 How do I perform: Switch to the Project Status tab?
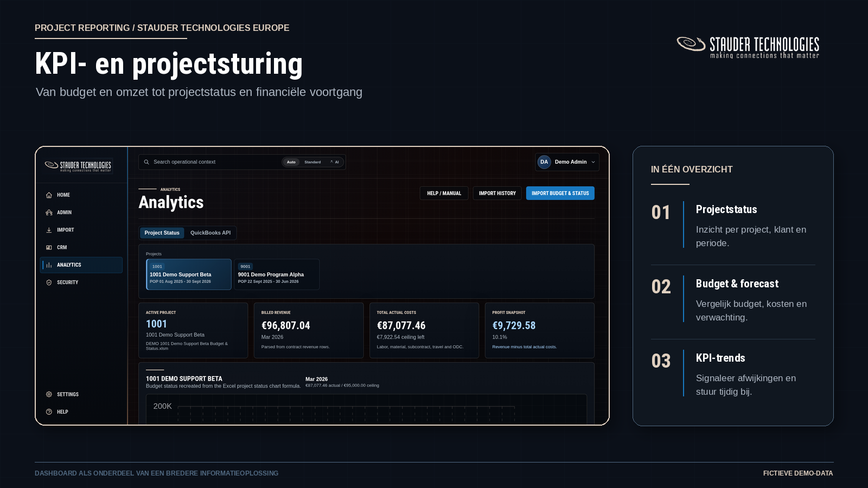[x=162, y=233]
